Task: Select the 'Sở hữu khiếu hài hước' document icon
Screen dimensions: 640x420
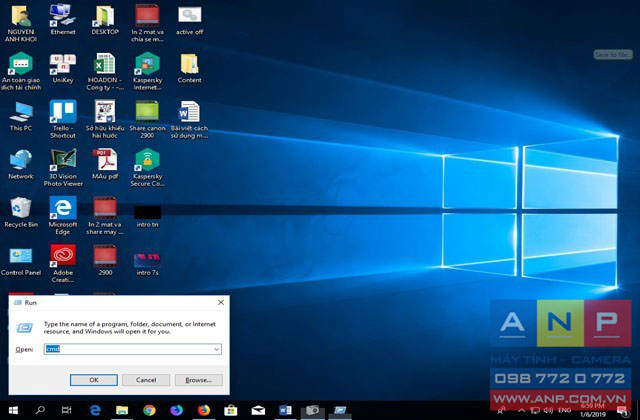Action: pos(105,120)
